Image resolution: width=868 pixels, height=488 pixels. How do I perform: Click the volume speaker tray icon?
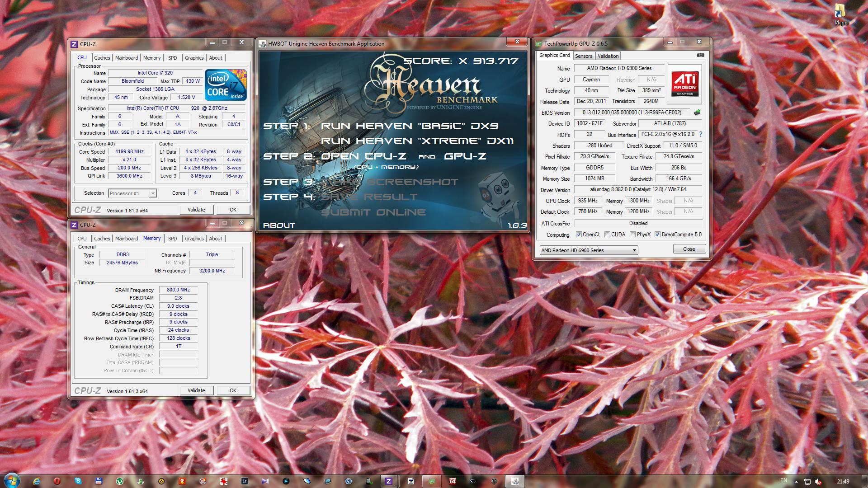pyautogui.click(x=818, y=482)
